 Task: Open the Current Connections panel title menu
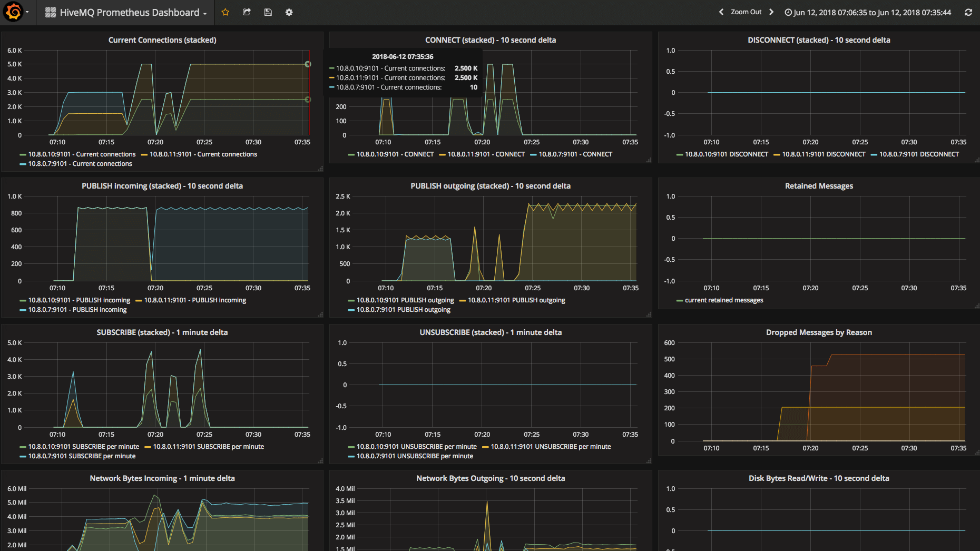point(162,40)
